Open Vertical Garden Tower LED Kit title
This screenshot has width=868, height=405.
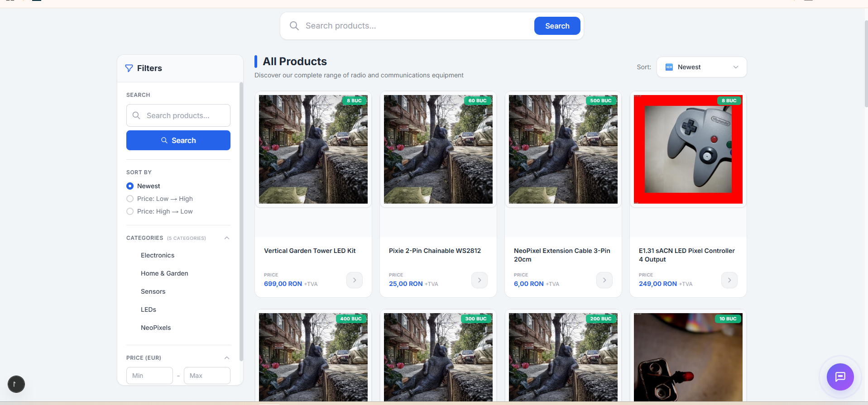coord(310,251)
